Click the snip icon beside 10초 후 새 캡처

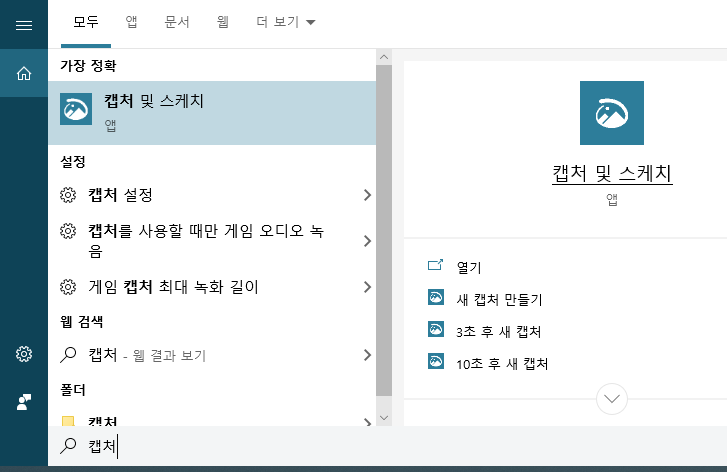point(436,361)
